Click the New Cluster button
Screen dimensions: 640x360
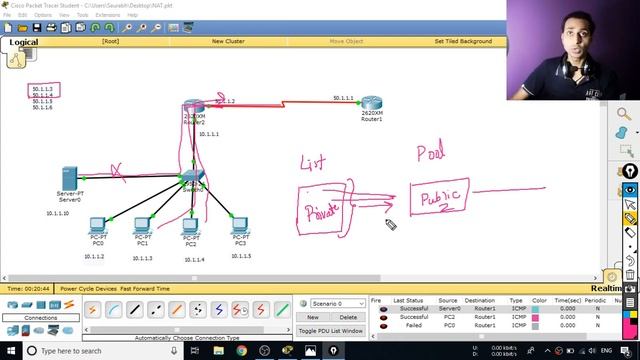(x=228, y=41)
